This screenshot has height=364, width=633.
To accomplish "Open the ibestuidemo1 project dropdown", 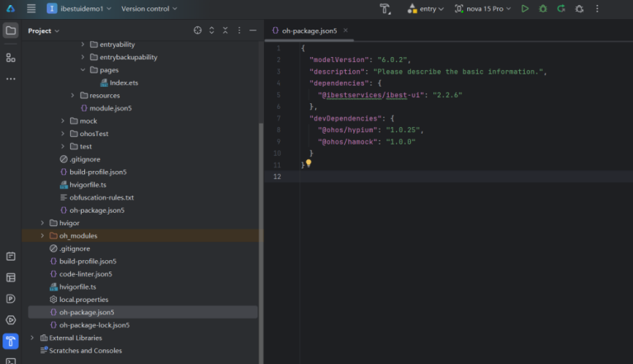I will point(79,8).
